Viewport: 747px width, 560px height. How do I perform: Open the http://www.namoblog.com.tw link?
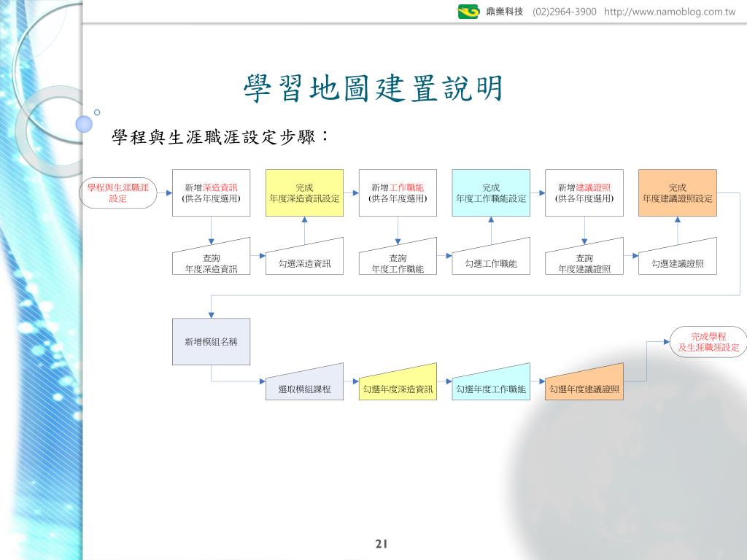click(x=670, y=12)
